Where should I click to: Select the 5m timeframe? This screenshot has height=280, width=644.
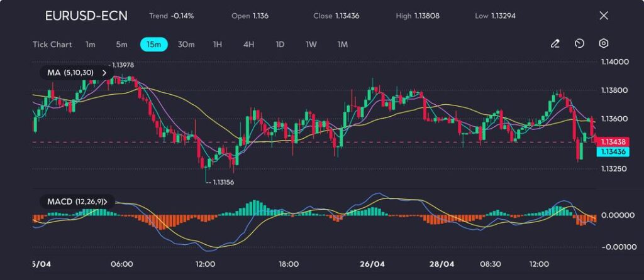tap(121, 45)
